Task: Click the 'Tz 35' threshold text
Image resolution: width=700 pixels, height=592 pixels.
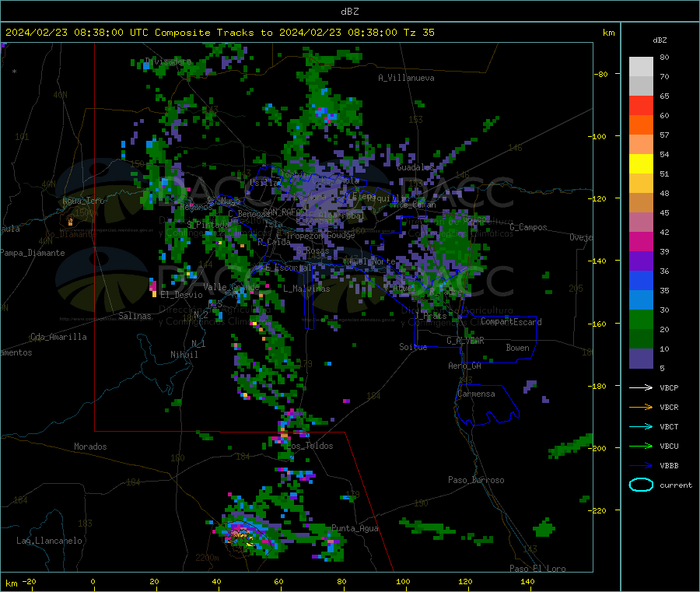Action: [418, 33]
